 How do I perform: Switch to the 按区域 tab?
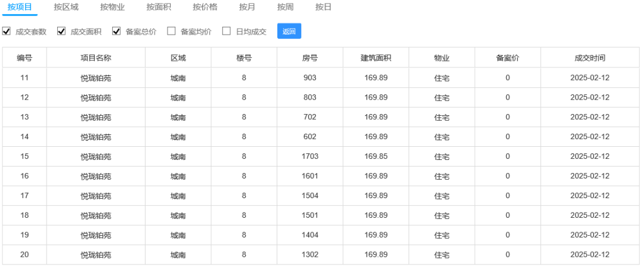[66, 7]
